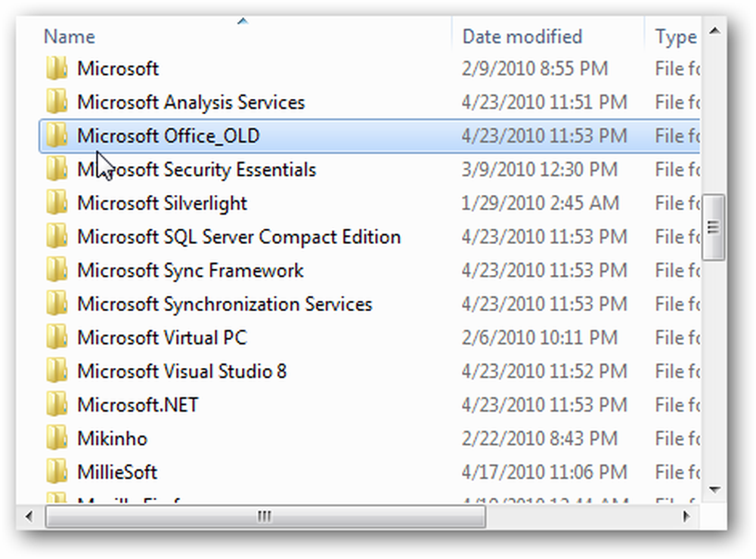Click the Office_OLD row date 4/23/2010 11:53 PM
The height and width of the screenshot is (559, 756).
tap(544, 136)
